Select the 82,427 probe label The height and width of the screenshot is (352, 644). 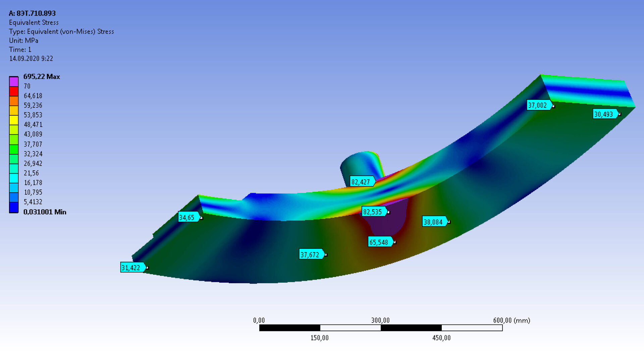(362, 182)
